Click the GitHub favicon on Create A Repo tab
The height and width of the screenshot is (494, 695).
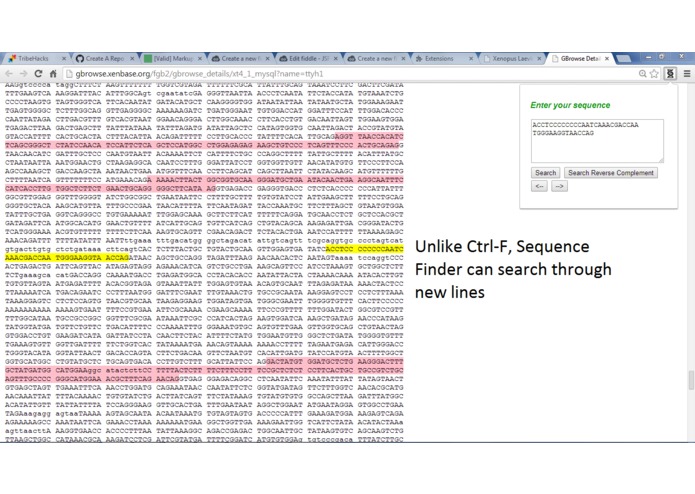(x=80, y=58)
